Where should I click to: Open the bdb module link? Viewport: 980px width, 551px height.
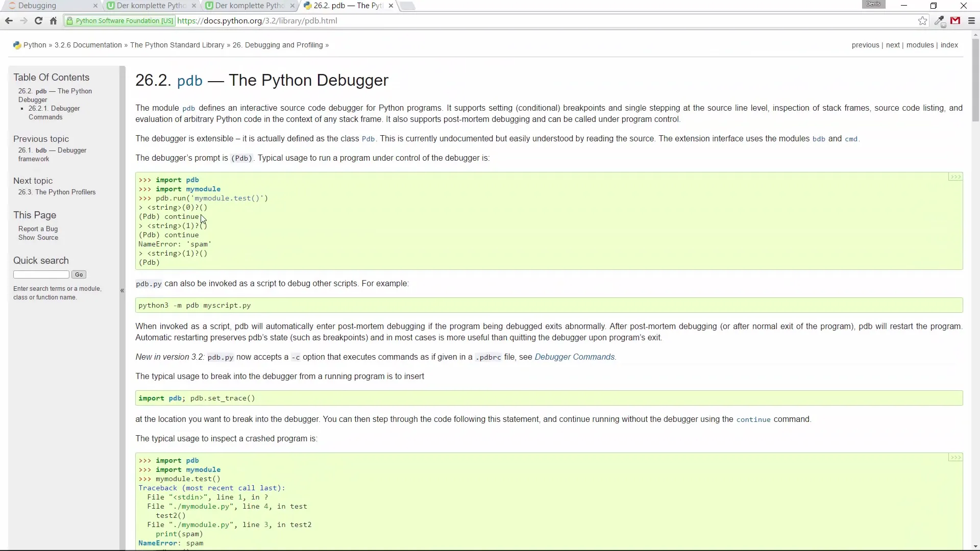click(x=819, y=139)
